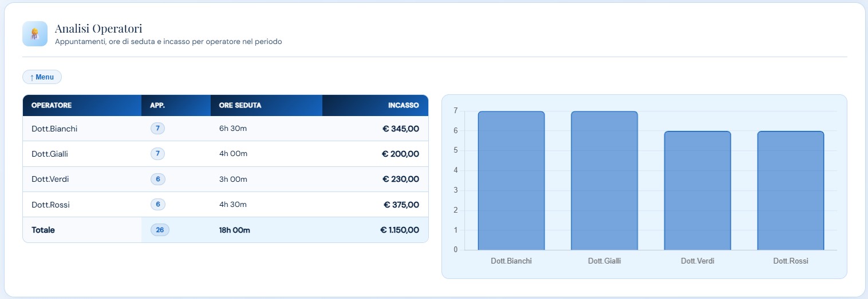Click the total incasso € 1.150,00 cell
This screenshot has width=868, height=299.
[x=399, y=230]
